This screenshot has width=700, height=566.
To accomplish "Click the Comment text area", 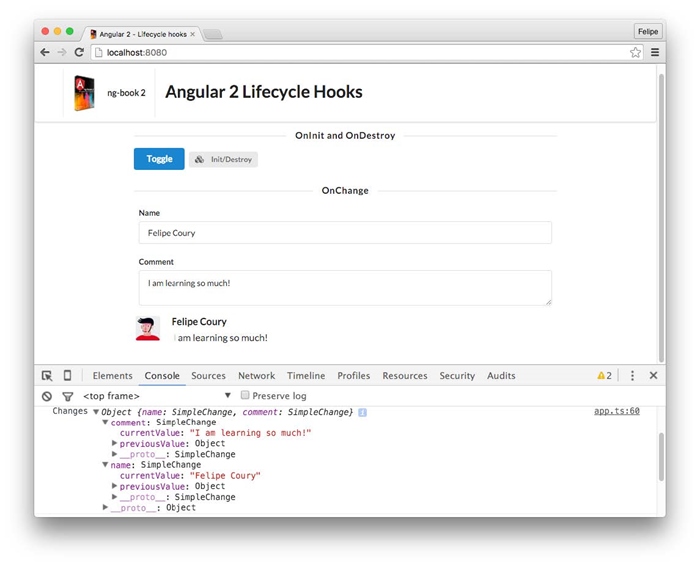I will click(x=345, y=287).
